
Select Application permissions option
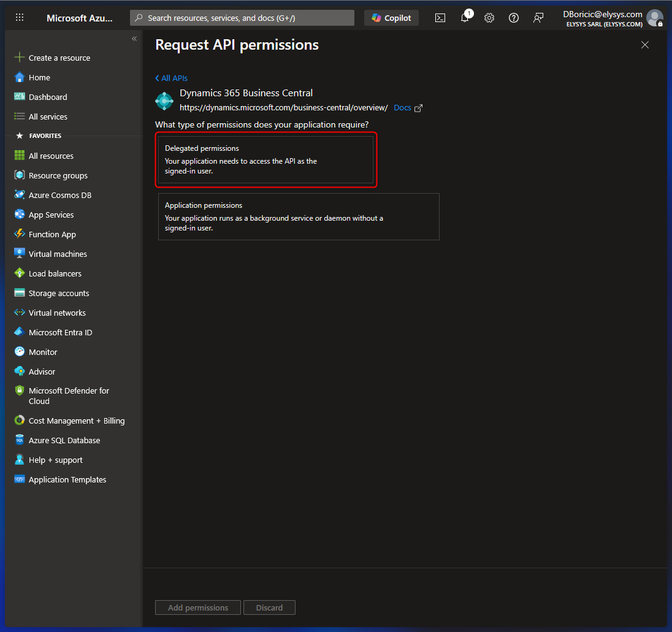(x=299, y=216)
